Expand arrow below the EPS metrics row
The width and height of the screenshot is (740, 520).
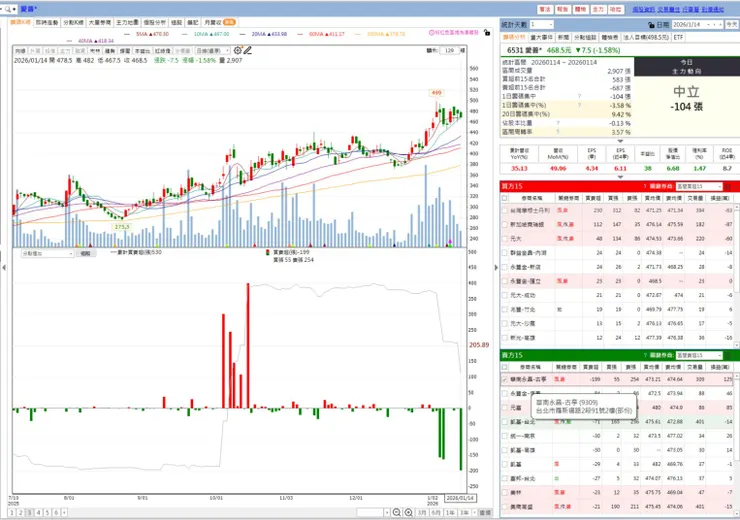(x=620, y=177)
